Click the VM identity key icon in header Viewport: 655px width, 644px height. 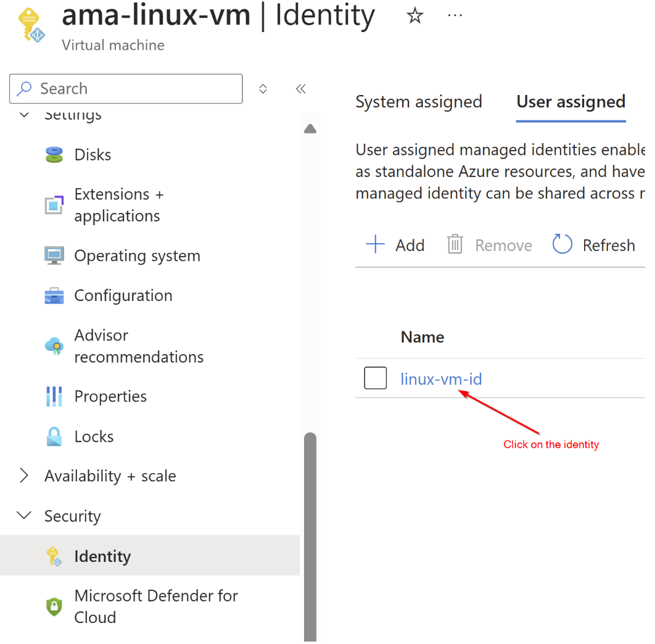pos(31,25)
